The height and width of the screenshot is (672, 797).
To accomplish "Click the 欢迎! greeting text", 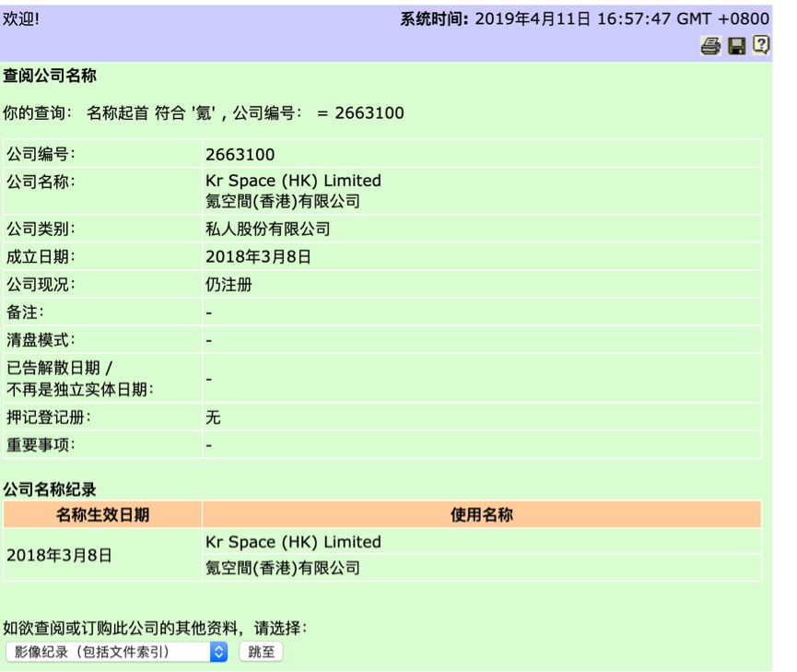I will 21,18.
